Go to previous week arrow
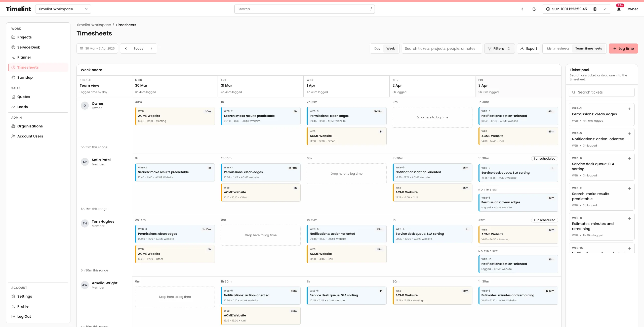Image resolution: width=644 pixels, height=327 pixels. pyautogui.click(x=126, y=49)
